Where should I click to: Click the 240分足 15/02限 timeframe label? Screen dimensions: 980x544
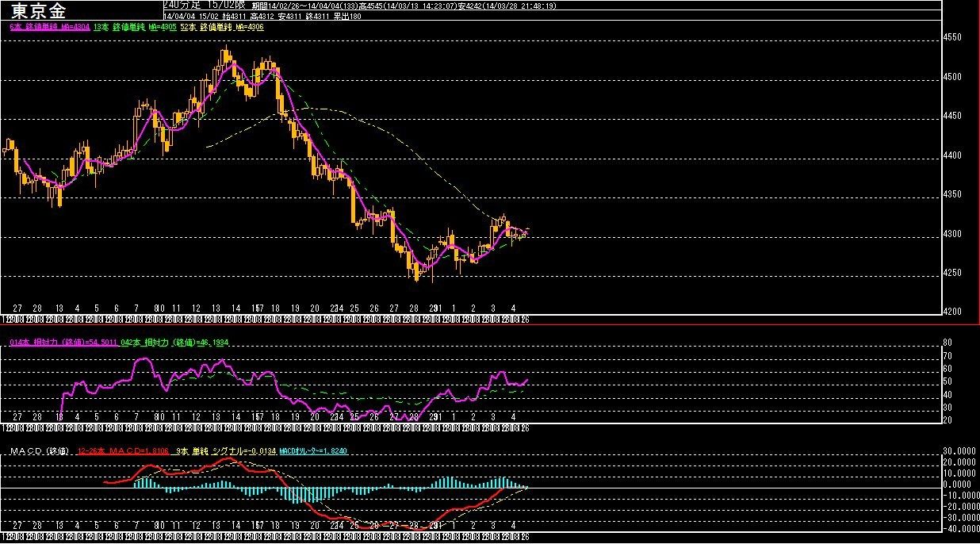pyautogui.click(x=203, y=5)
